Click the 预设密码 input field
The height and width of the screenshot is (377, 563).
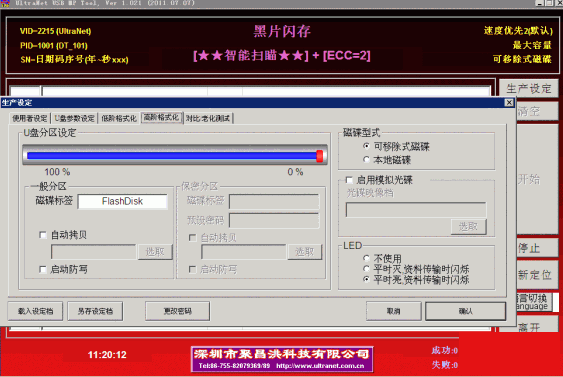[274, 220]
